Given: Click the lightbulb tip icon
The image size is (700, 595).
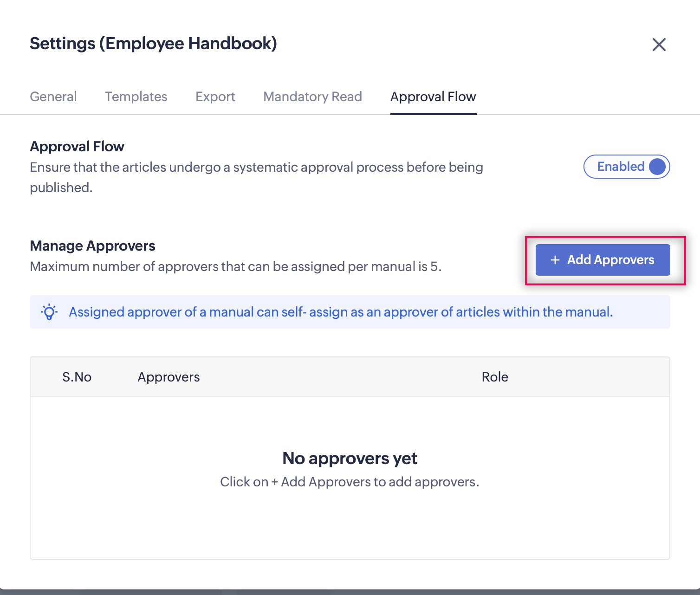Looking at the screenshot, I should [x=49, y=312].
